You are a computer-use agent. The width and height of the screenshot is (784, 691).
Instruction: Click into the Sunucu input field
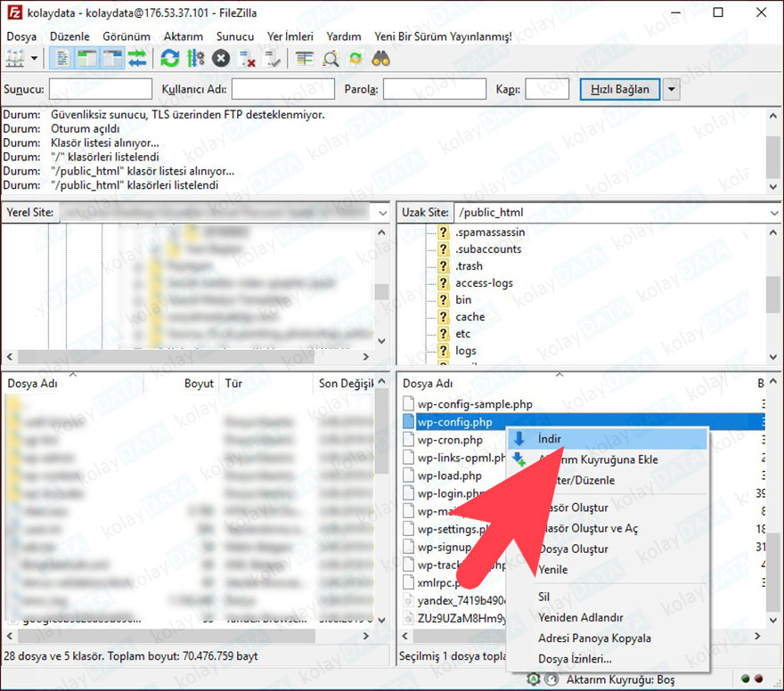(101, 89)
